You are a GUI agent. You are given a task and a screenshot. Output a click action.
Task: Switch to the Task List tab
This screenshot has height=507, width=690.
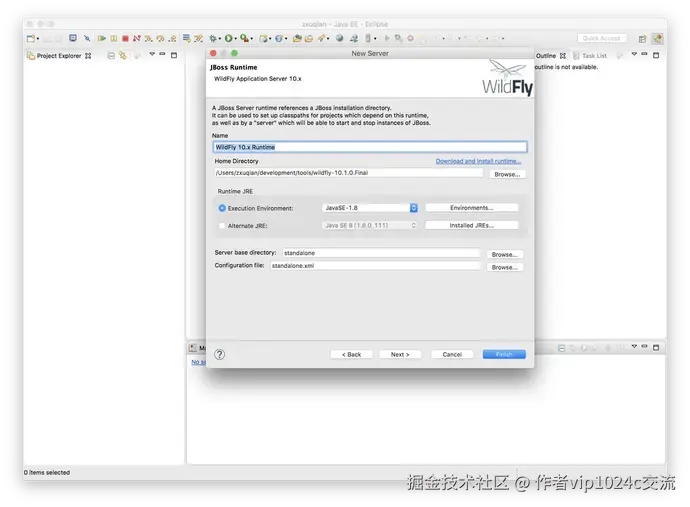pos(590,56)
